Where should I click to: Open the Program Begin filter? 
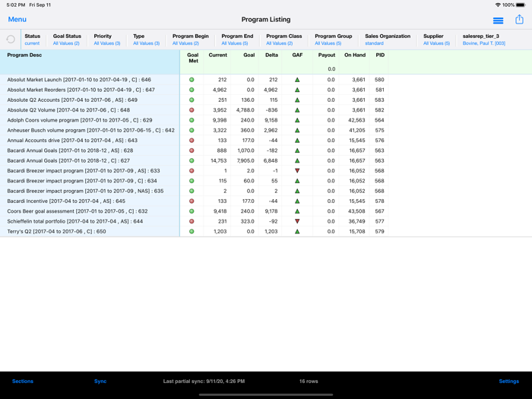[190, 40]
